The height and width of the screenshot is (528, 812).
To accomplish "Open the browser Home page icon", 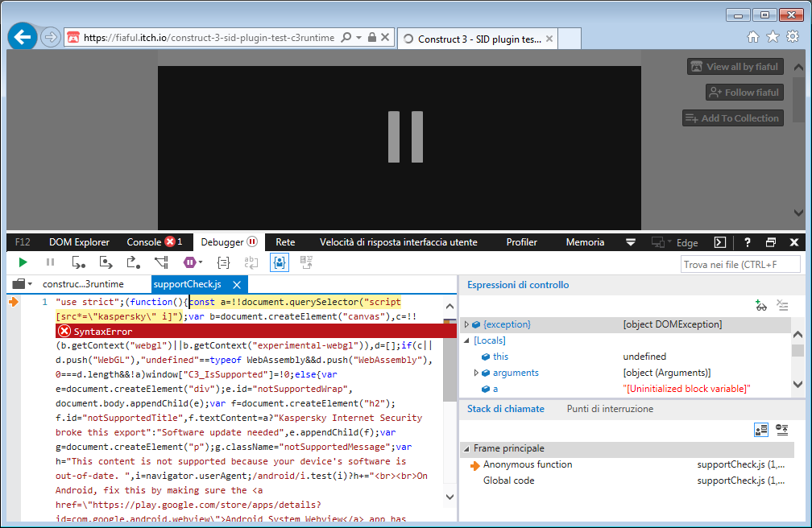I will coord(753,37).
